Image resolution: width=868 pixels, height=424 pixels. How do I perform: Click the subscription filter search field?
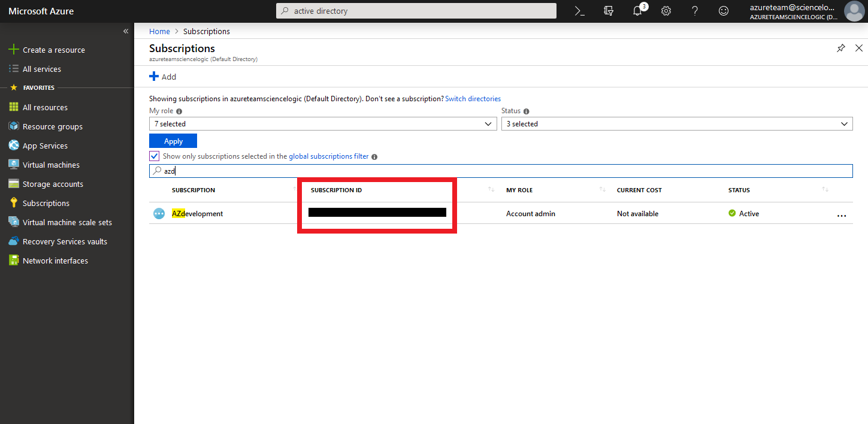(500, 171)
